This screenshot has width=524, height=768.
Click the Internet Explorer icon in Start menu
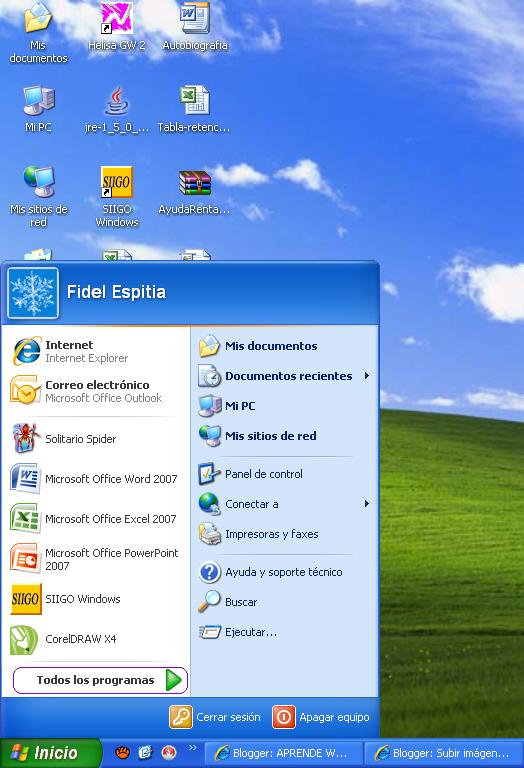point(26,351)
